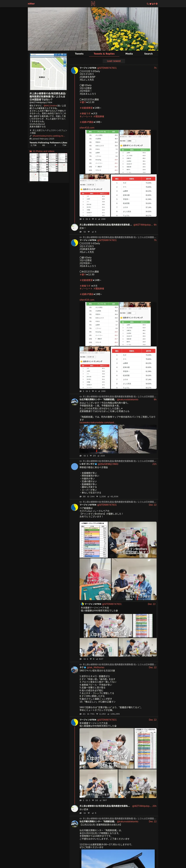Open the win-rate ranking table image in first tweet
This screenshot has width=186, height=868.
[134, 195]
